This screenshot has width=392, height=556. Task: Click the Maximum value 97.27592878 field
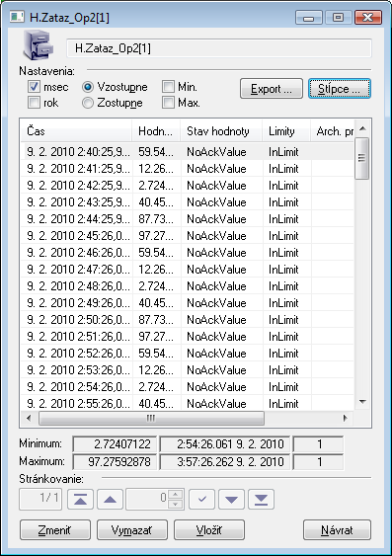[x=115, y=461]
